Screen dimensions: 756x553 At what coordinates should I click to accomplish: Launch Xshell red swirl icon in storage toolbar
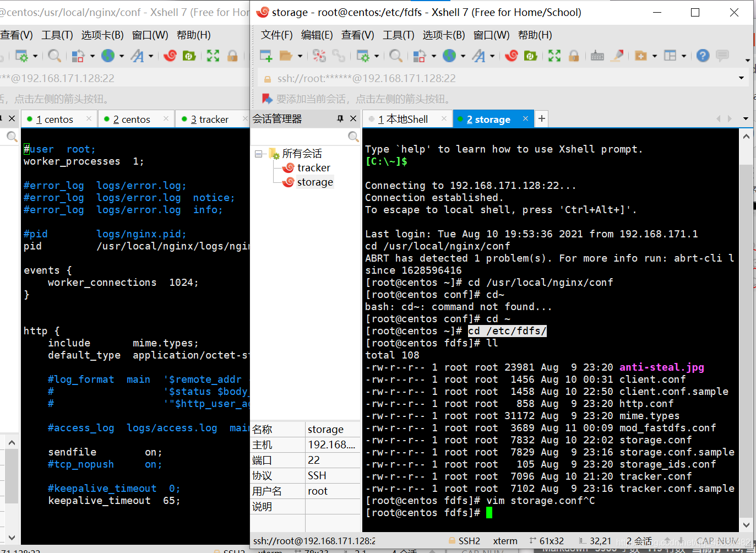[512, 56]
